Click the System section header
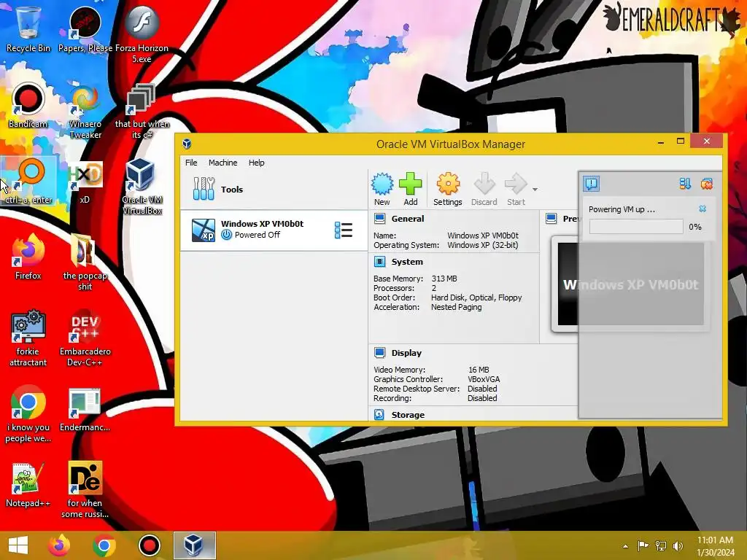The height and width of the screenshot is (560, 747). (x=407, y=262)
